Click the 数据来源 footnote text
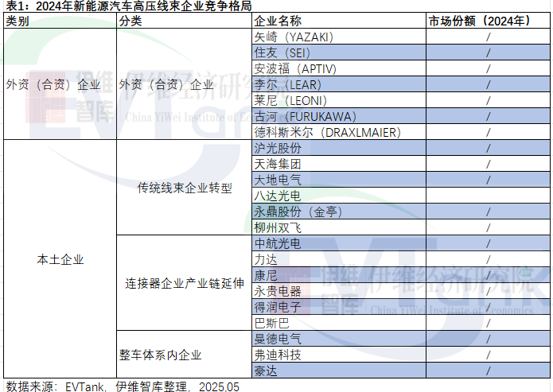This screenshot has width=553, height=392. coord(121,386)
